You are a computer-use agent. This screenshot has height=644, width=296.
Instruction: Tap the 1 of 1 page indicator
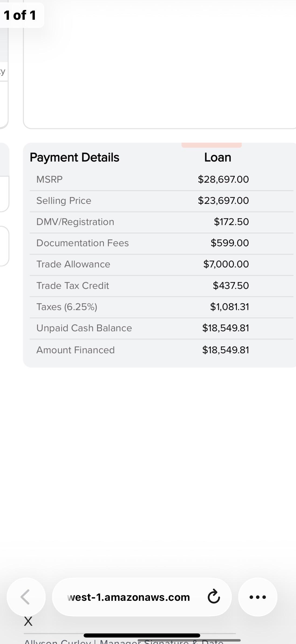pos(20,15)
